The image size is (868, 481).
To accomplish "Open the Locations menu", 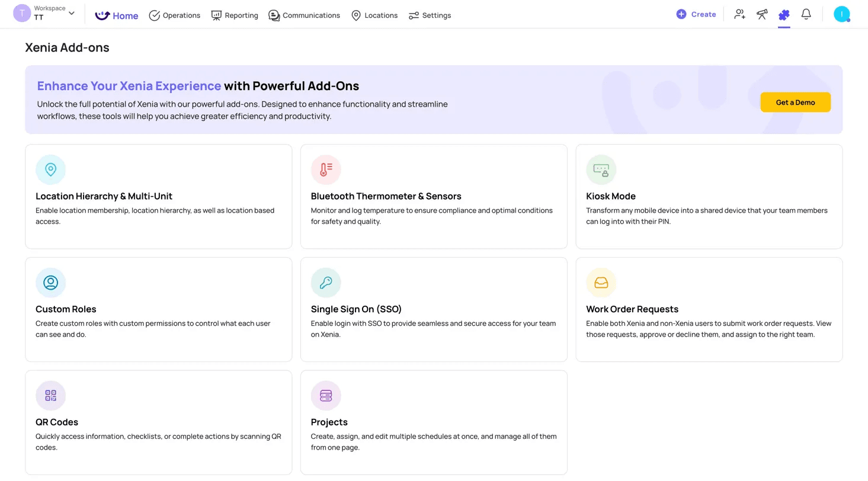I will point(374,15).
